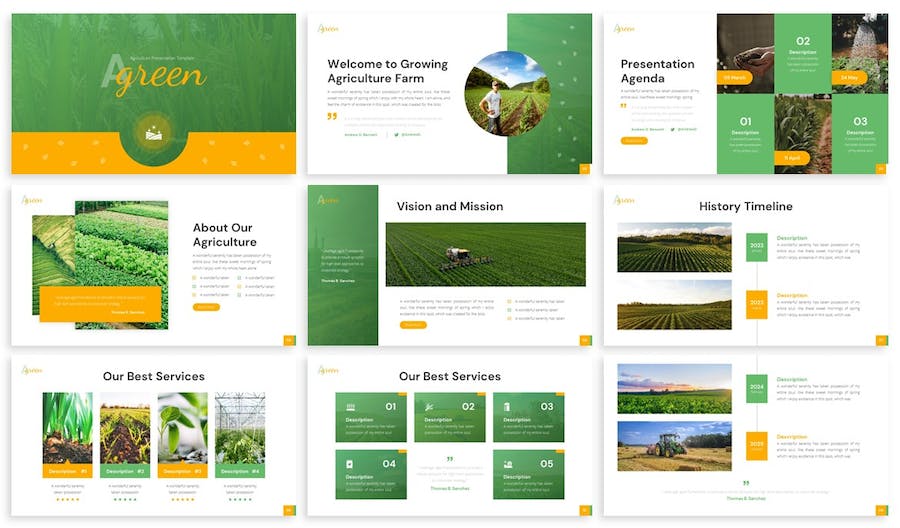Viewport: 900px width, 528px height.
Task: Click the green 2024 timeline marker
Action: tap(757, 389)
